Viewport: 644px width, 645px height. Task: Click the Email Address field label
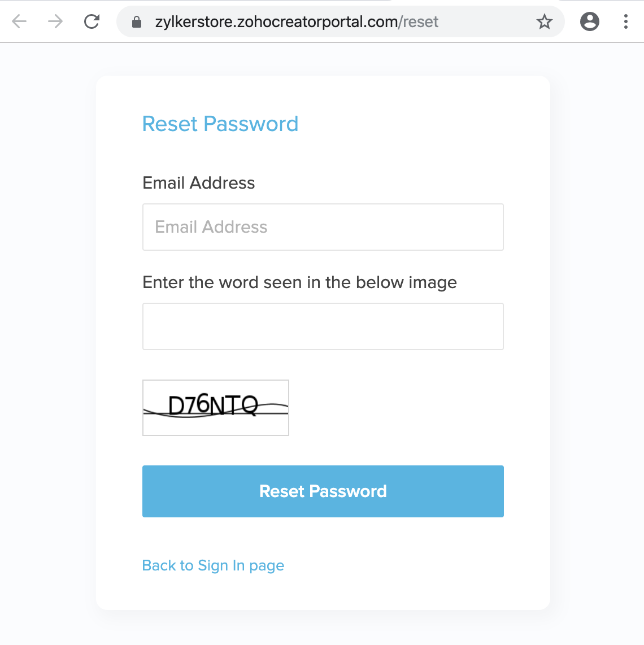199,183
